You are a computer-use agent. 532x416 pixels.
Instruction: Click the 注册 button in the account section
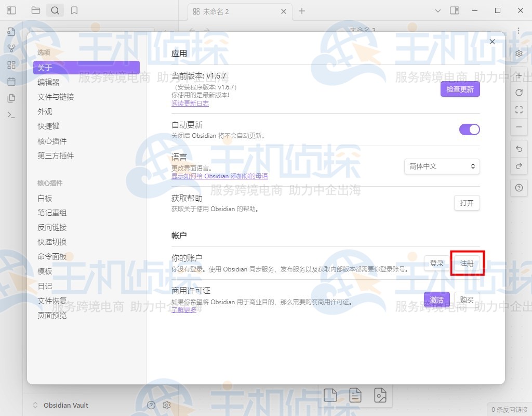click(466, 264)
